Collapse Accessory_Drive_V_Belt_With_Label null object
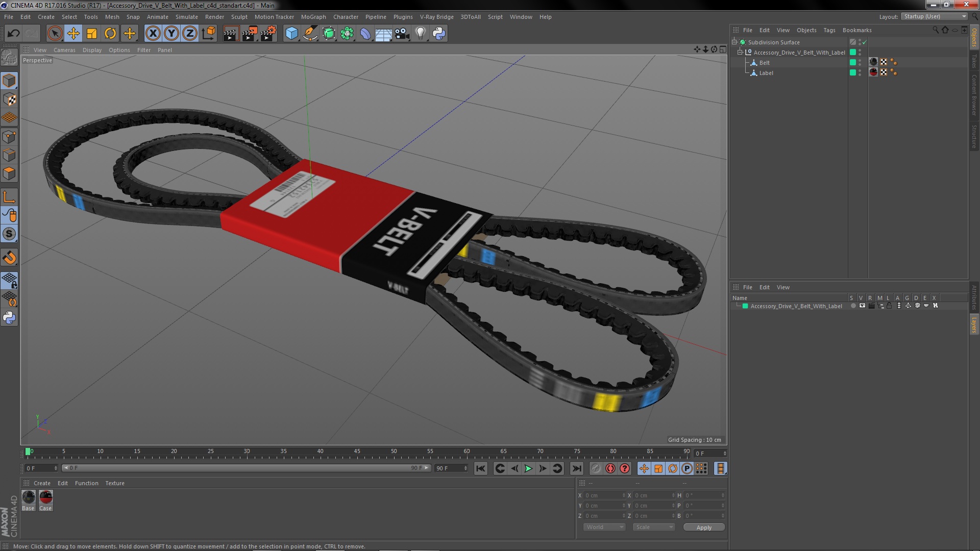The width and height of the screenshot is (980, 551). point(740,53)
